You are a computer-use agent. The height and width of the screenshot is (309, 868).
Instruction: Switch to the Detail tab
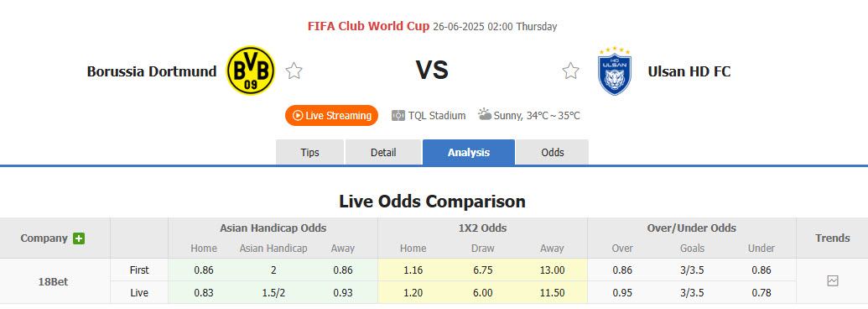[383, 152]
